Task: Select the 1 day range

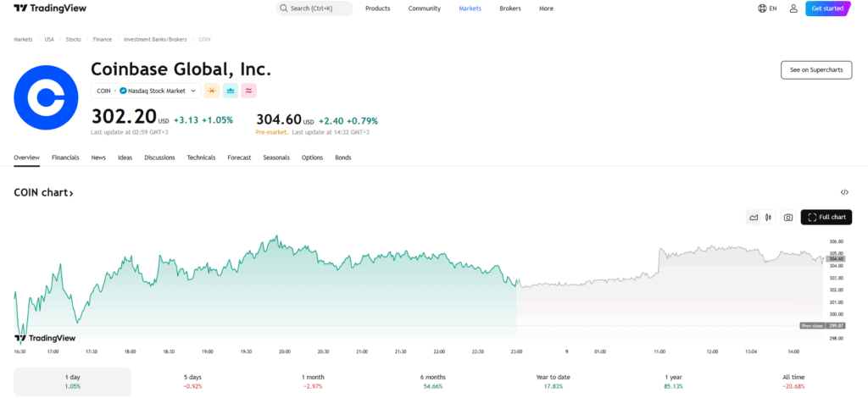Action: click(x=73, y=381)
